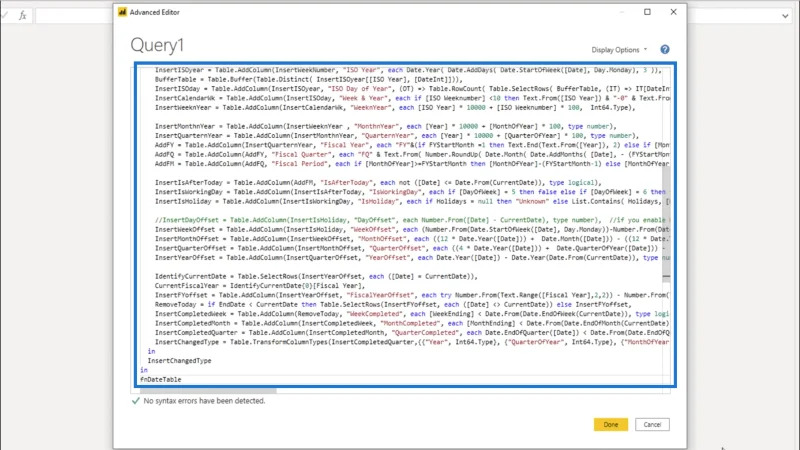The height and width of the screenshot is (450, 800).
Task: Click the 'InsertMonthnYear' code line
Action: (x=386, y=127)
